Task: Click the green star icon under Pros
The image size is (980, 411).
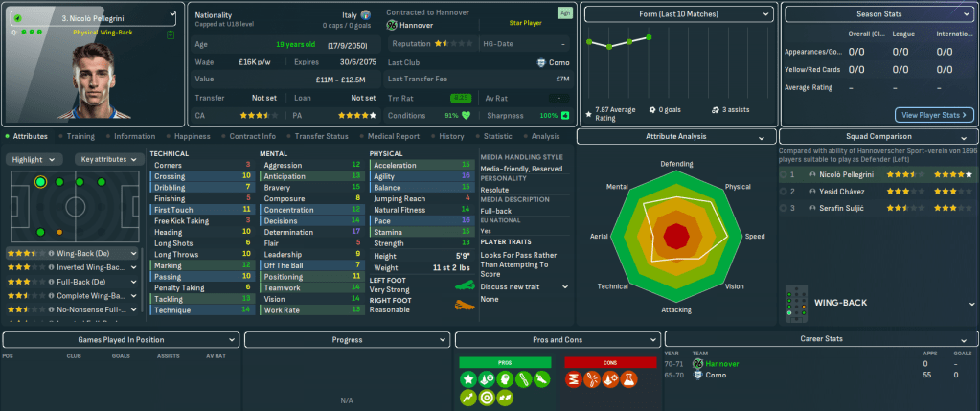Action: click(469, 396)
